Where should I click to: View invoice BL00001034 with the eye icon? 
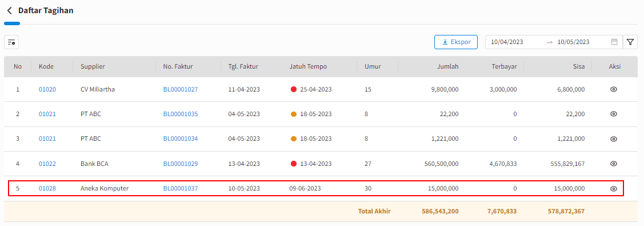click(x=614, y=139)
